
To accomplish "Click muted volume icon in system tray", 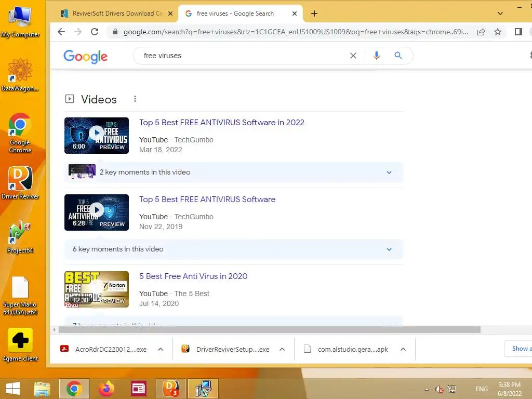I will click(x=440, y=389).
